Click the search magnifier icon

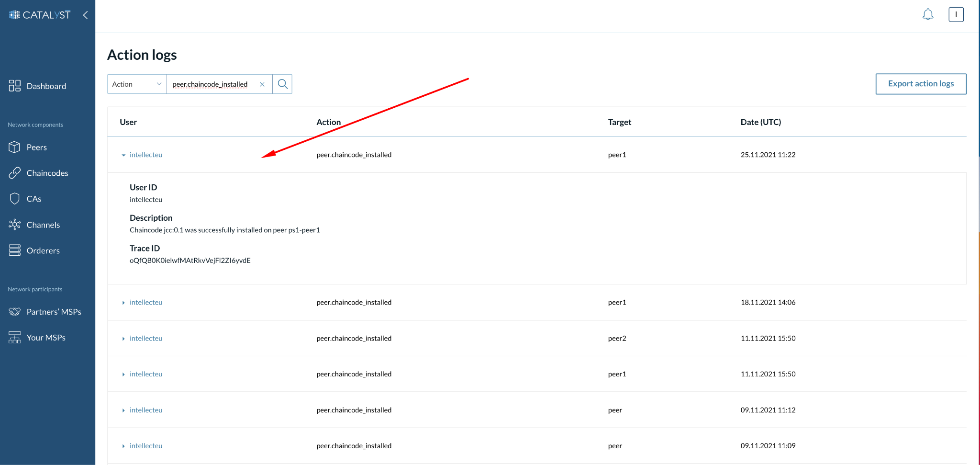point(282,84)
